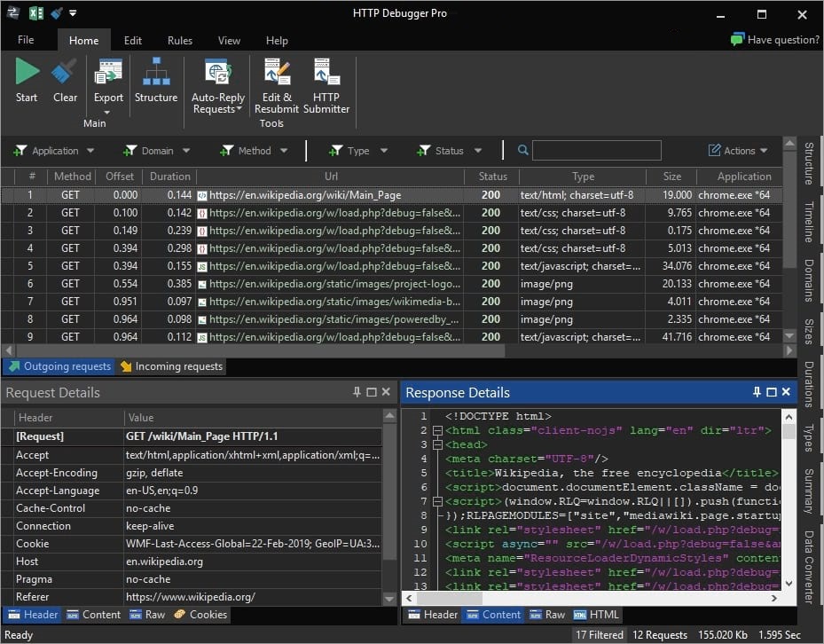The width and height of the screenshot is (824, 644).
Task: Close the Response Details panel
Action: (x=786, y=392)
